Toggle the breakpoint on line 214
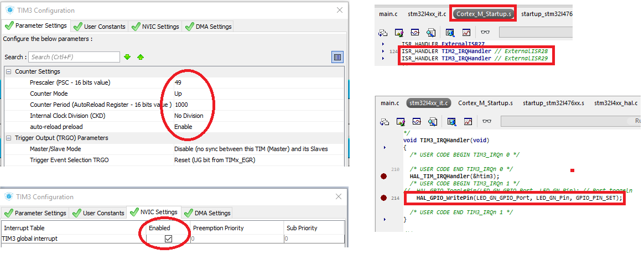The image size is (644, 254). click(384, 198)
